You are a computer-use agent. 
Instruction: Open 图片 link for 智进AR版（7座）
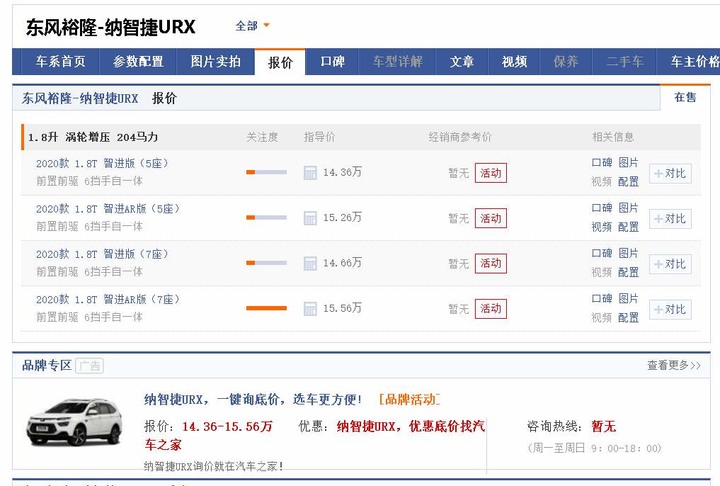[x=628, y=299]
